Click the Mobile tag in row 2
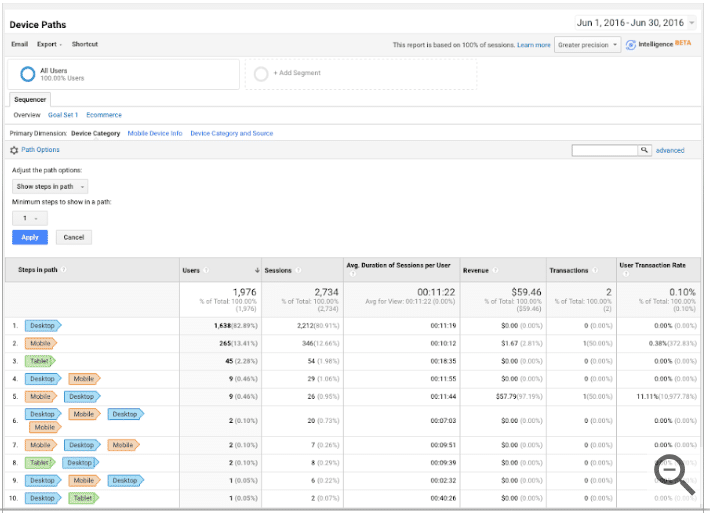 (41, 344)
